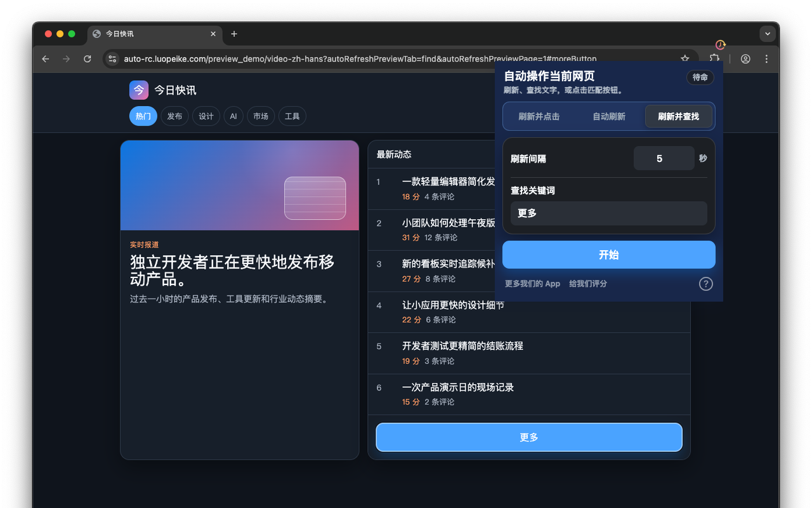
Task: Click the 更多 button below the news list
Action: click(529, 438)
